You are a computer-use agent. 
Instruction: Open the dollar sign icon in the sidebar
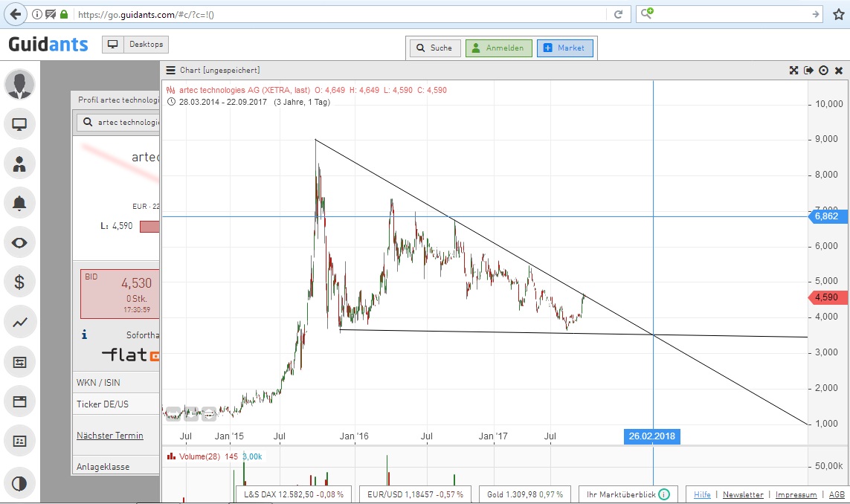click(x=19, y=282)
